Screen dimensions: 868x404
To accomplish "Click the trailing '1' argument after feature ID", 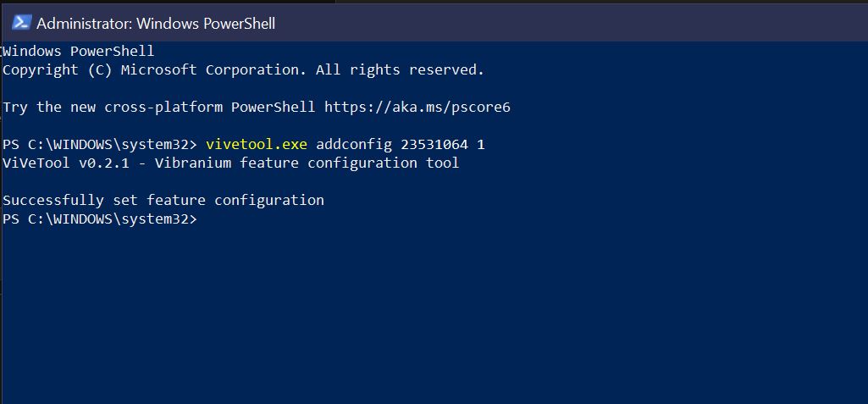I will (x=481, y=145).
